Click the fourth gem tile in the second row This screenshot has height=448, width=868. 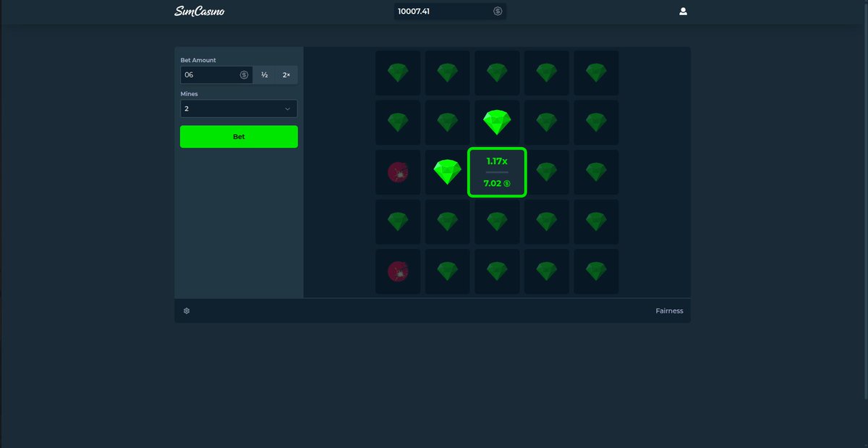(x=547, y=122)
